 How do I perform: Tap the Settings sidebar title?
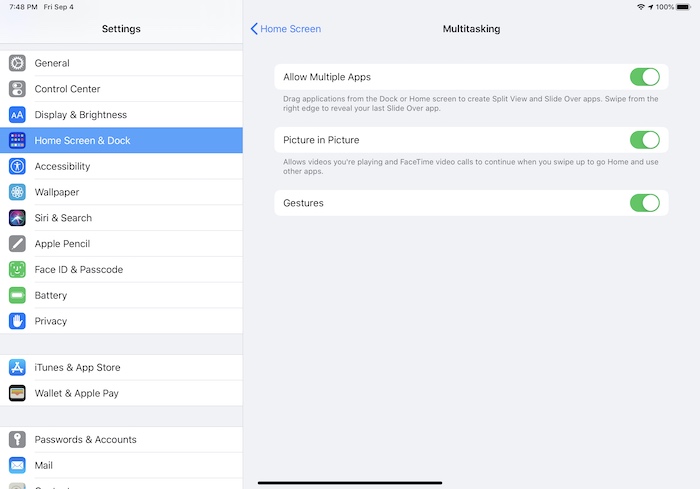point(121,29)
